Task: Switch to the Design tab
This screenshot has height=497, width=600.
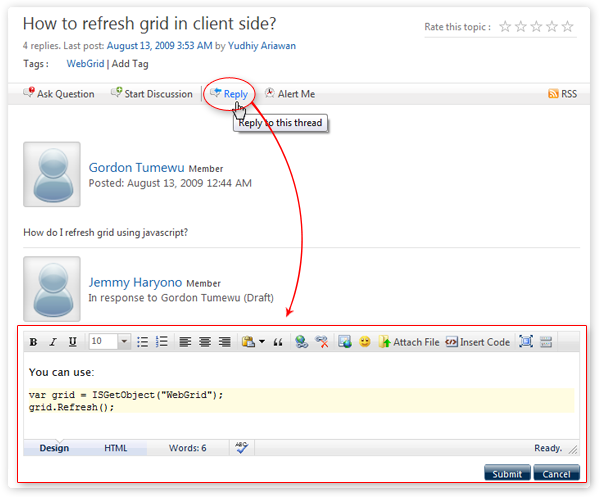Action: tap(54, 448)
